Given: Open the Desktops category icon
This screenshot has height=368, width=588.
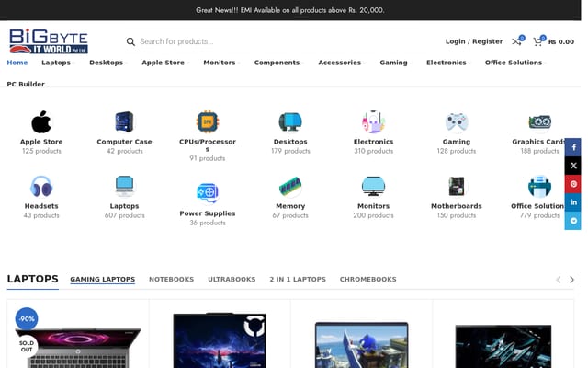Looking at the screenshot, I should pos(290,121).
